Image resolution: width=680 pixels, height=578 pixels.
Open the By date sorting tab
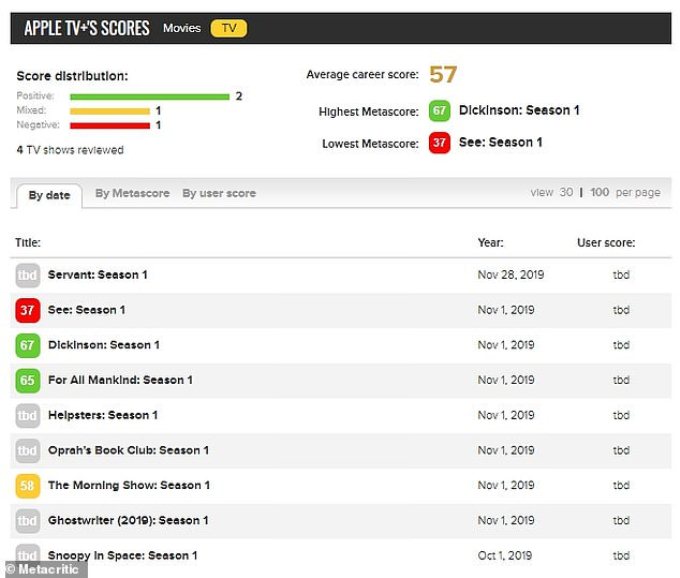click(x=49, y=196)
